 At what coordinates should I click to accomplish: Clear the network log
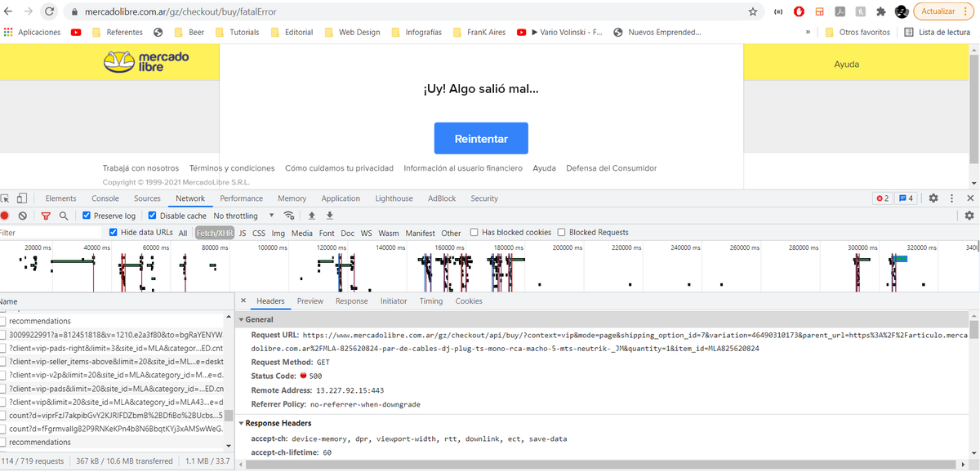(x=23, y=216)
